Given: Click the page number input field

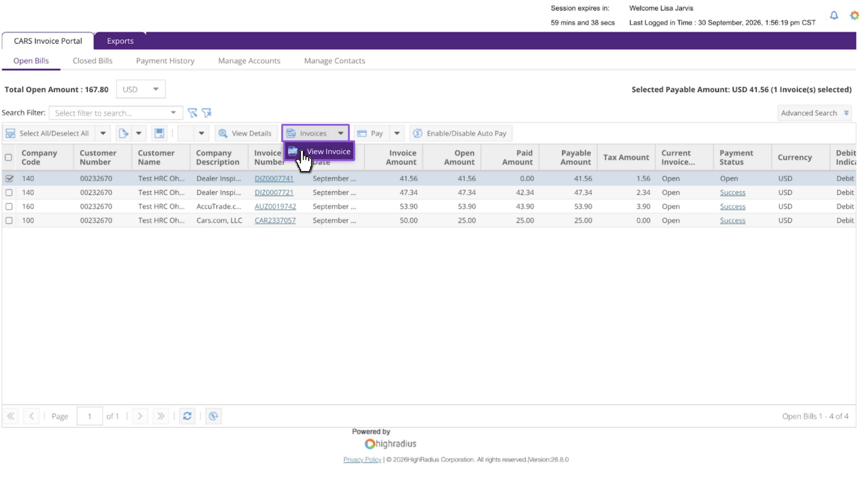Looking at the screenshot, I should [90, 416].
